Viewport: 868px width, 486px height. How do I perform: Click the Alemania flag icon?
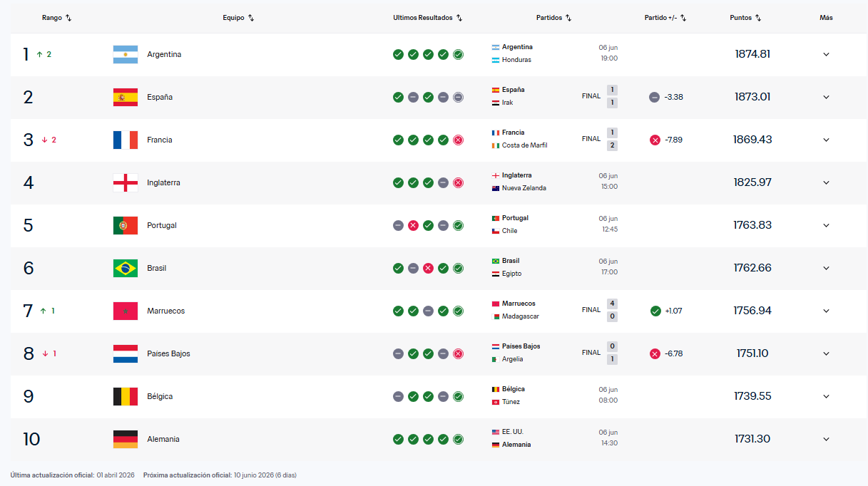[126, 440]
